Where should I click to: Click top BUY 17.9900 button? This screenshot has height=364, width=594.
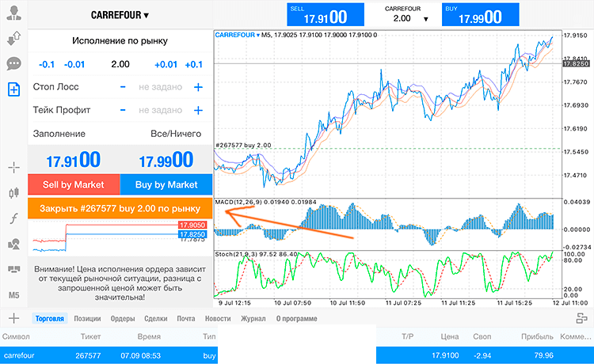point(481,14)
